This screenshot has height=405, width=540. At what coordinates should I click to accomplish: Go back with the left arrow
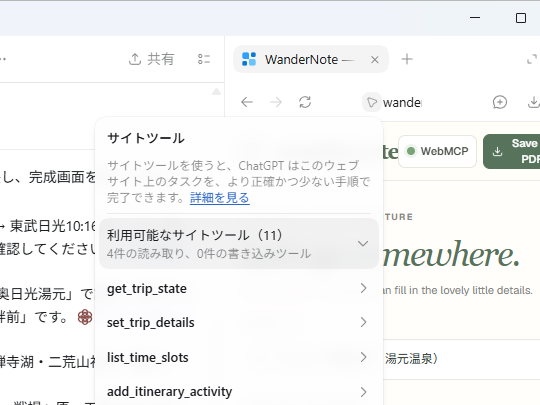247,102
